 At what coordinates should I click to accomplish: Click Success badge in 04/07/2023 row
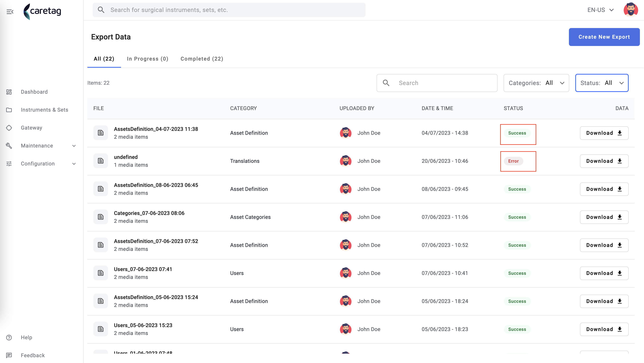tap(517, 133)
